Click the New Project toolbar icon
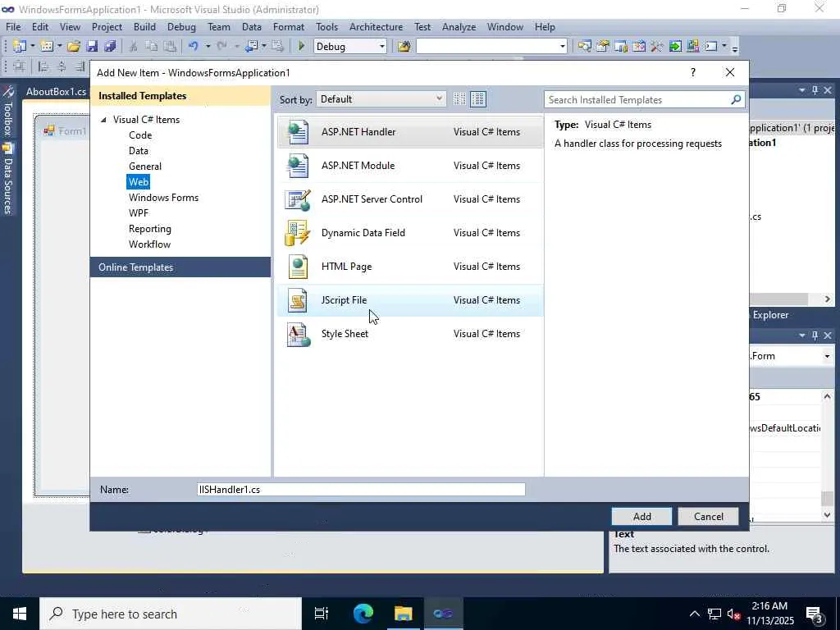Viewport: 840px width, 630px height. [x=20, y=46]
